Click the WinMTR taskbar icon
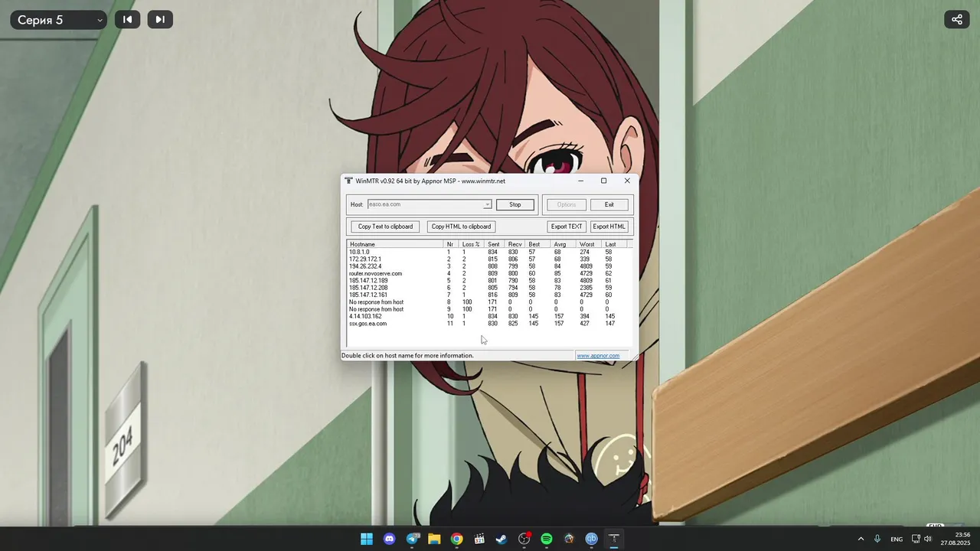 (613, 539)
